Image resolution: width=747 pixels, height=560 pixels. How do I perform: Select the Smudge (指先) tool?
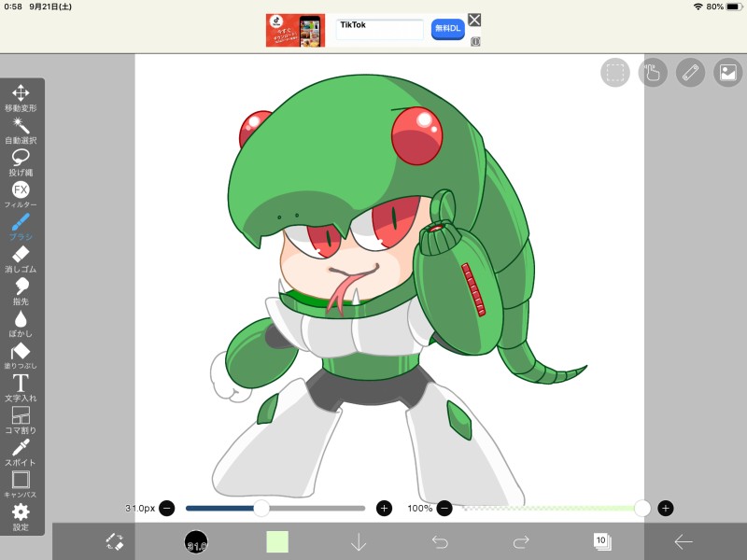pyautogui.click(x=21, y=291)
